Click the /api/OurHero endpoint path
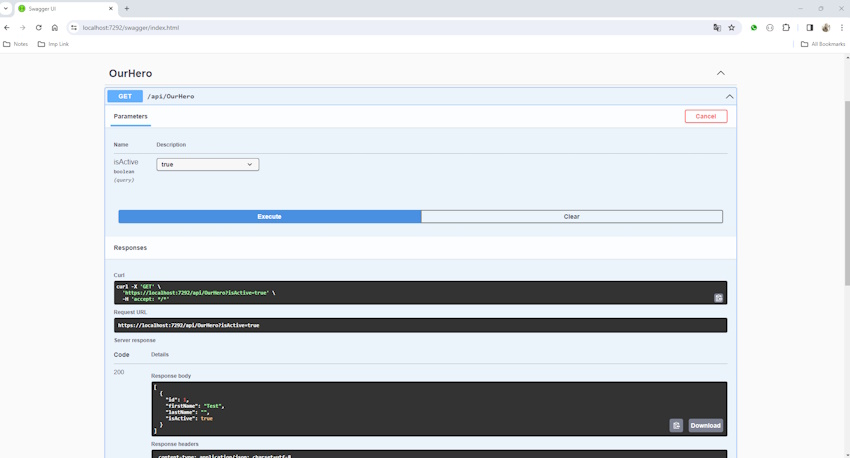This screenshot has height=458, width=850. coord(171,96)
